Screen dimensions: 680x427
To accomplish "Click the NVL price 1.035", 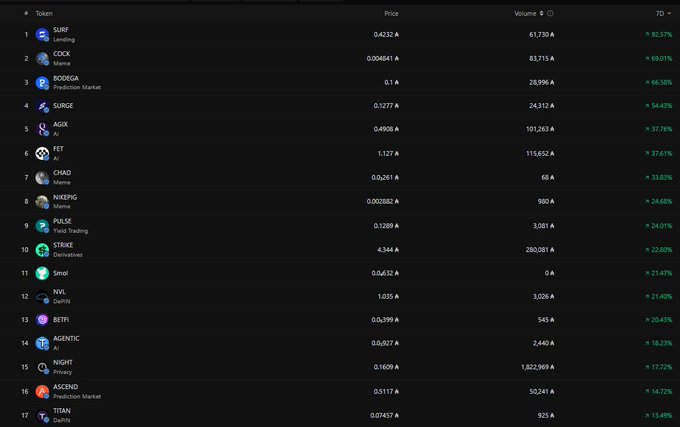I will tap(388, 297).
